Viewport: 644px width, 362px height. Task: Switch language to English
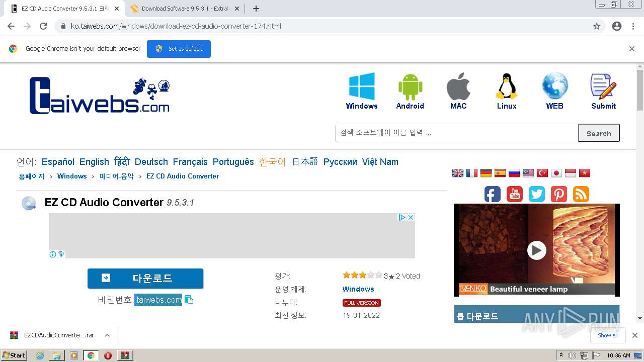coord(94,162)
